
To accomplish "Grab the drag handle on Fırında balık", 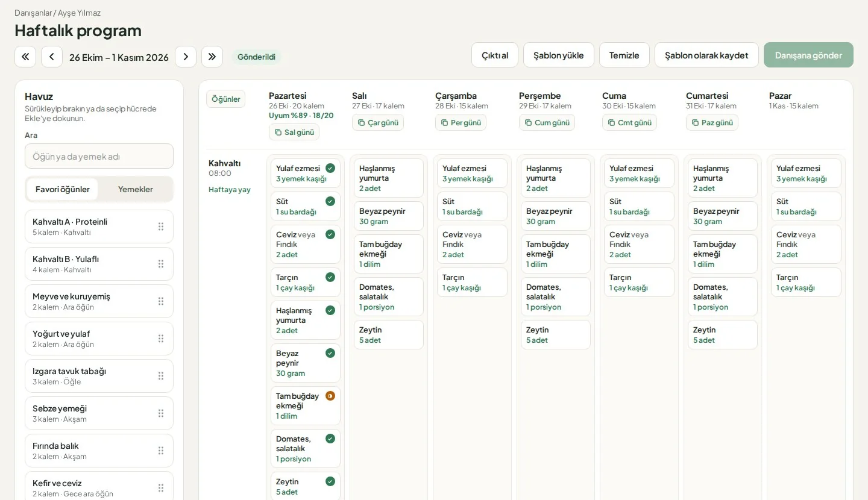I will coord(161,451).
